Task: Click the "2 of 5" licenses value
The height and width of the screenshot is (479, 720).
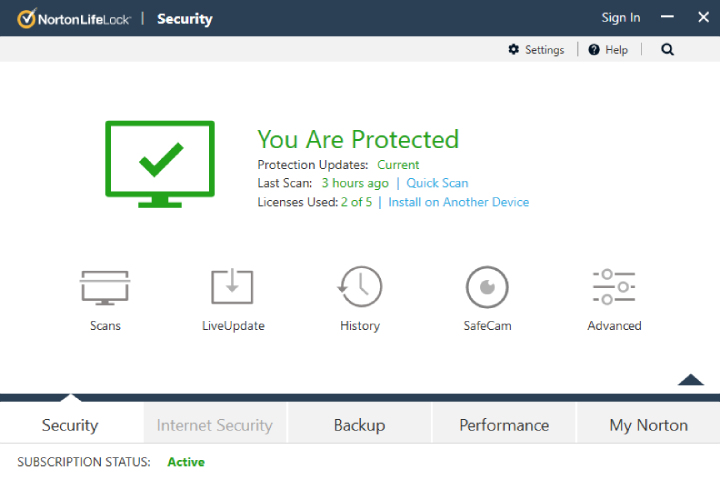Action: (x=356, y=202)
